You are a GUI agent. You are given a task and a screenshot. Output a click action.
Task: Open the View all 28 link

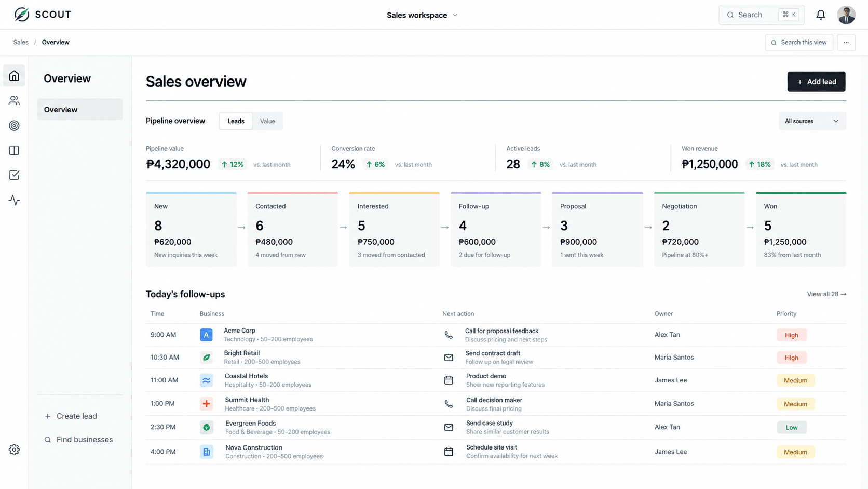pyautogui.click(x=826, y=294)
